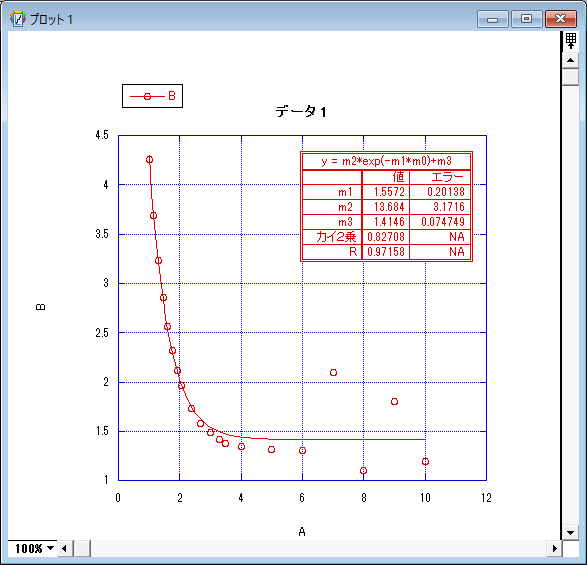The width and height of the screenshot is (587, 565).
Task: Minimize the プロット 1 window
Action: click(x=493, y=19)
